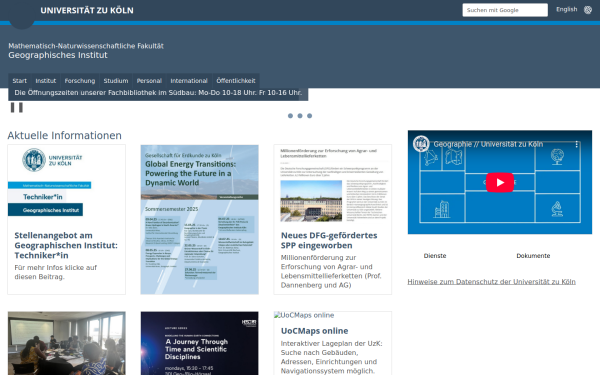Viewport: 600px width, 375px height.
Task: Open Neues DFG-gefördertes SPP eingeworben headline
Action: coord(329,240)
